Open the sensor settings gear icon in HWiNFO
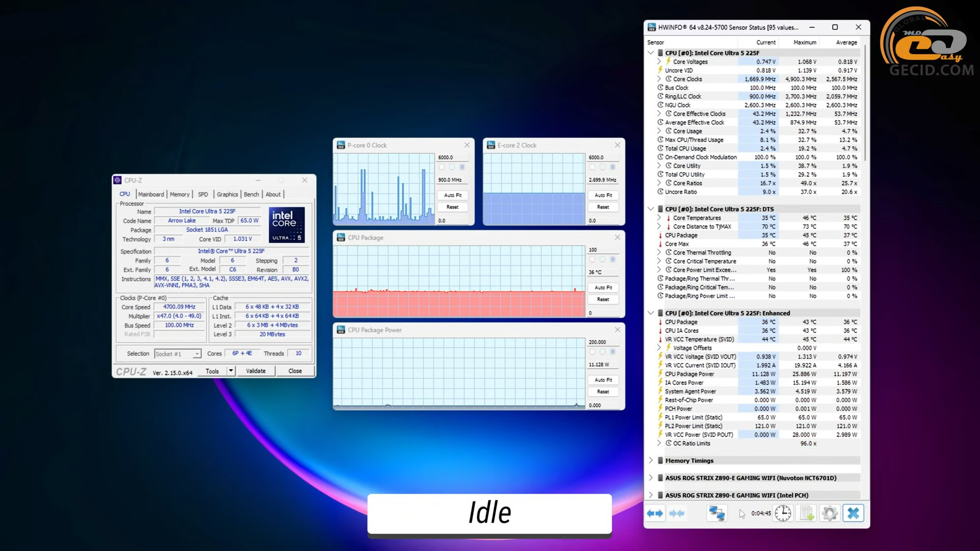Viewport: 980px width, 551px height. (x=830, y=513)
